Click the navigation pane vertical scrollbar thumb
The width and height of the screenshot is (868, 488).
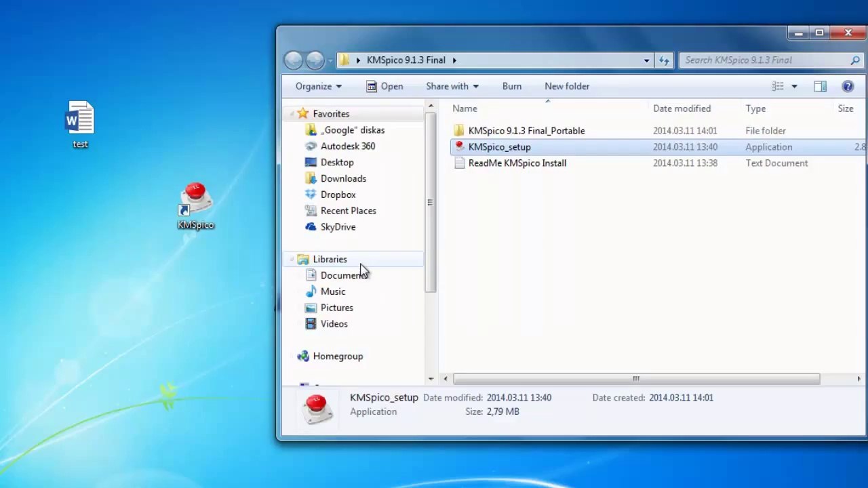(430, 202)
